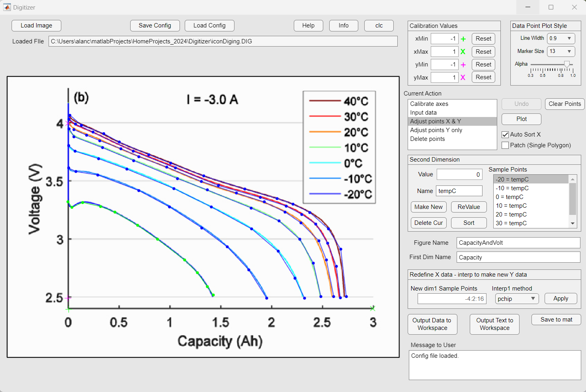
Task: Adjust the Alpha transparency slider
Action: coord(566,64)
